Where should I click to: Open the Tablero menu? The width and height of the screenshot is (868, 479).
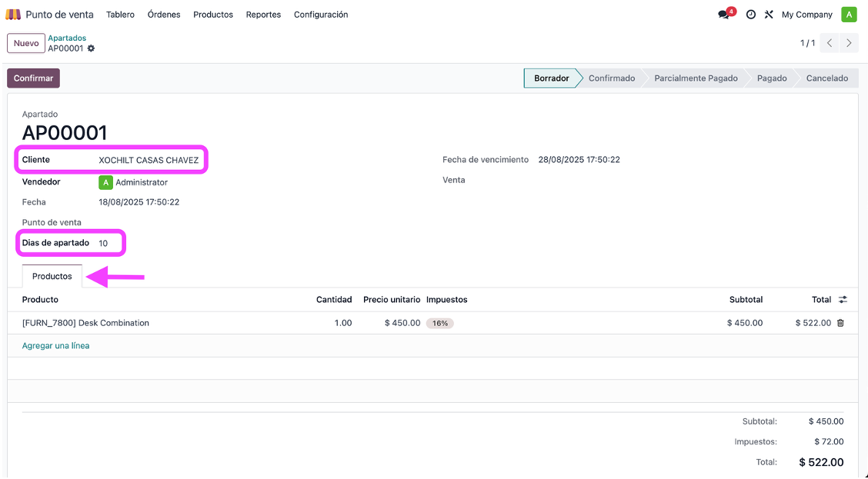click(x=120, y=15)
